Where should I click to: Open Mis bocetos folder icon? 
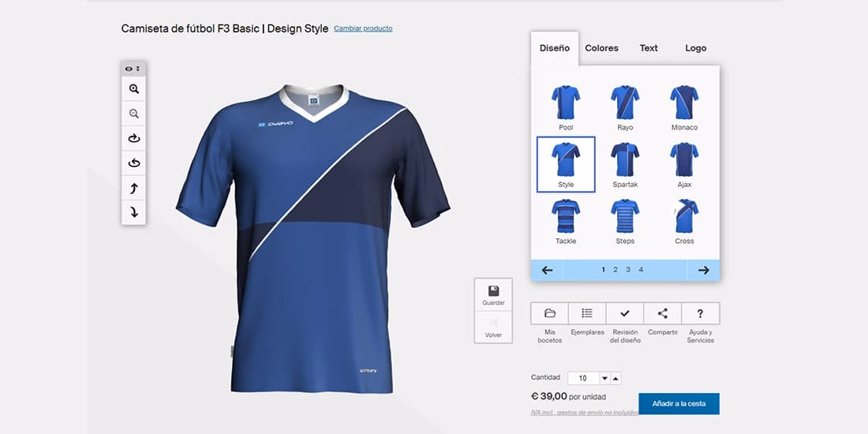[x=550, y=313]
